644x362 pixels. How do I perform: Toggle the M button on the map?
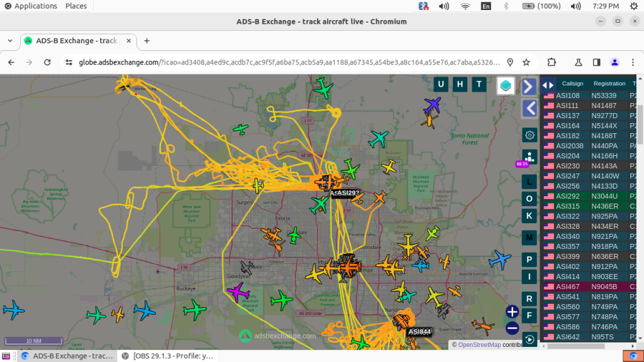click(x=529, y=238)
